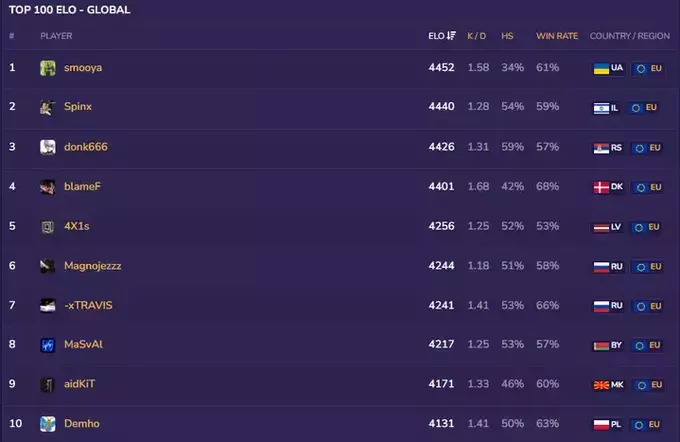Click the Poland flag for Demho
Viewport: 680px width, 442px height.
point(601,424)
